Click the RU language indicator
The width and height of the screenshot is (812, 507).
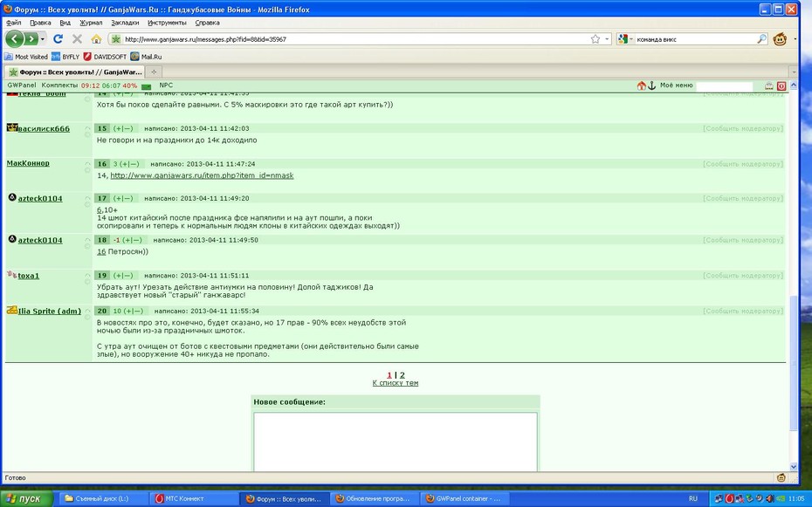(693, 499)
